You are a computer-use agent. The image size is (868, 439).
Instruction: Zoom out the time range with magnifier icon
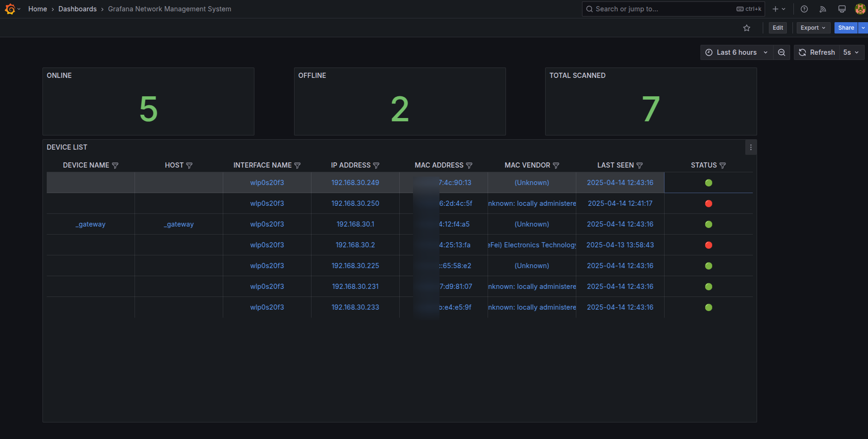click(x=782, y=52)
